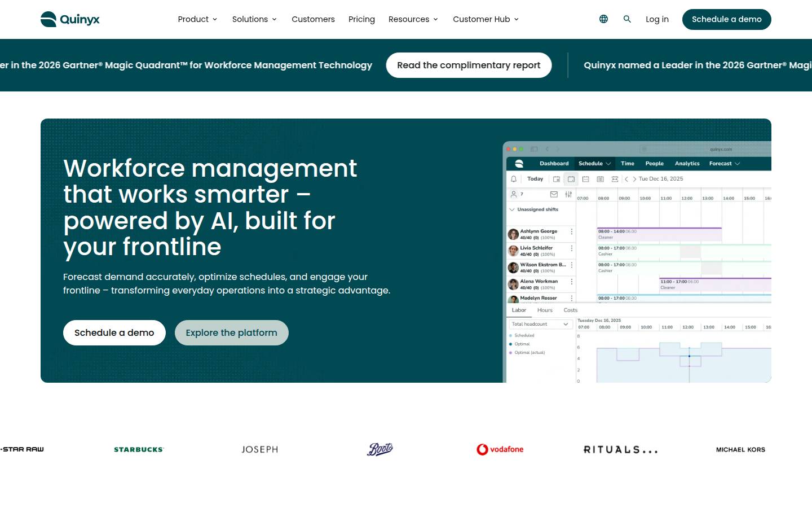The image size is (812, 508).
Task: Collapse the Unassigned shifts section
Action: [512, 209]
